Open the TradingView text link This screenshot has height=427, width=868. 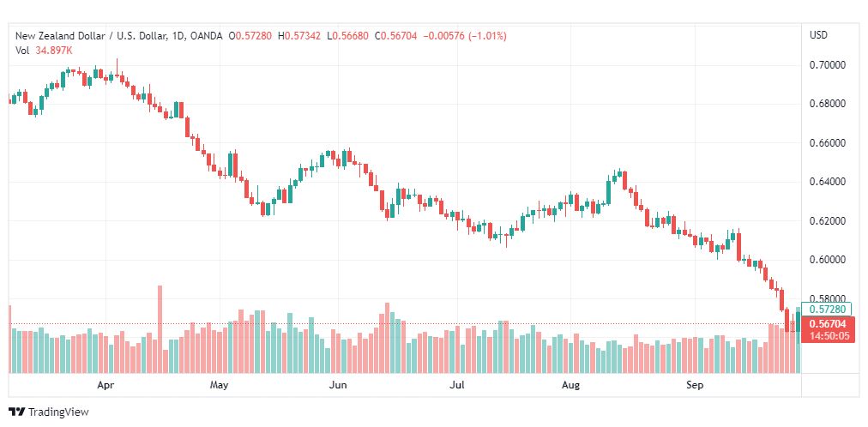(58, 412)
